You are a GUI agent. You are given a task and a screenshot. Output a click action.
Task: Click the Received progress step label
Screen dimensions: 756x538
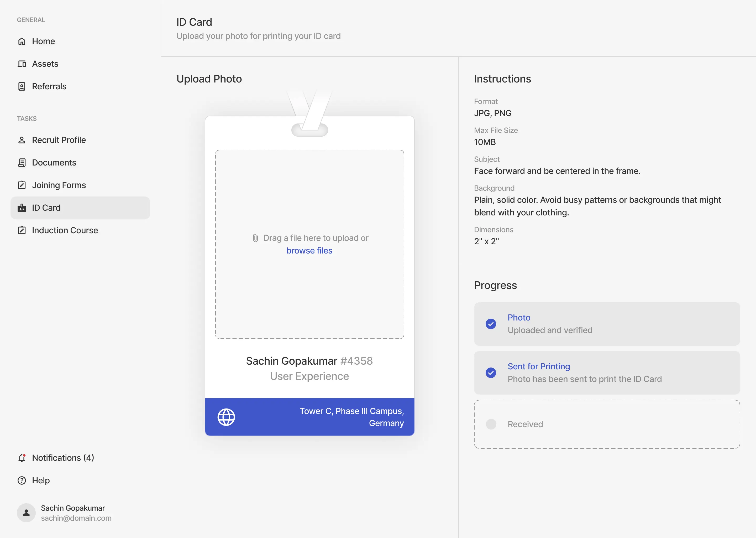coord(525,424)
